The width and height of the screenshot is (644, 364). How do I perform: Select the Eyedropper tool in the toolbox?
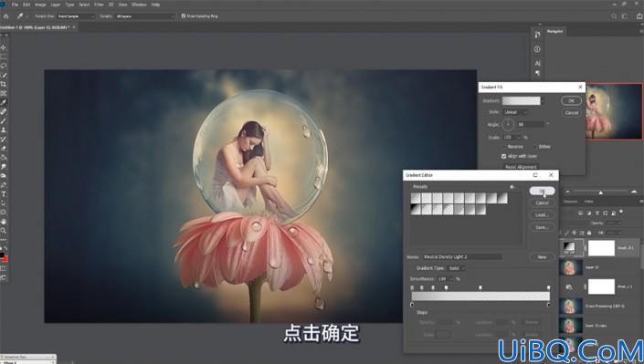click(4, 102)
